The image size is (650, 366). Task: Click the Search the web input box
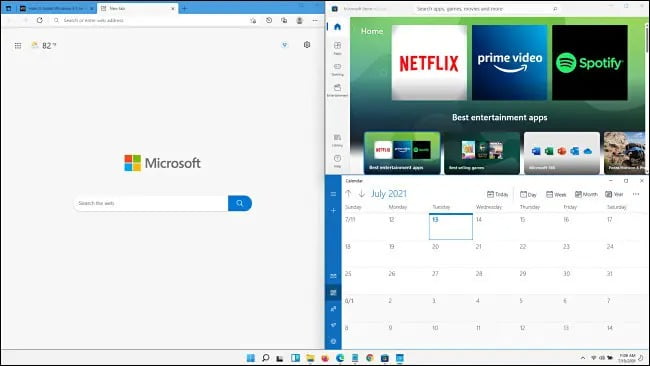pyautogui.click(x=151, y=203)
